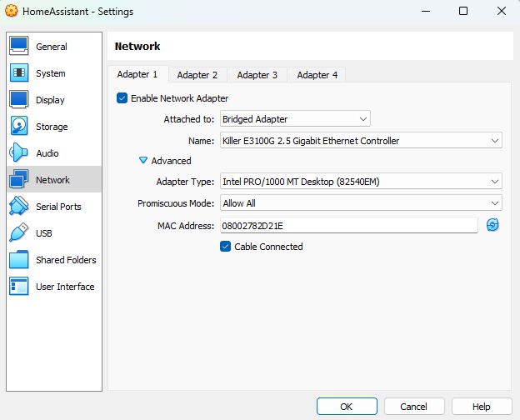The height and width of the screenshot is (420, 520).
Task: Select the System label in sidebar
Action: click(51, 73)
